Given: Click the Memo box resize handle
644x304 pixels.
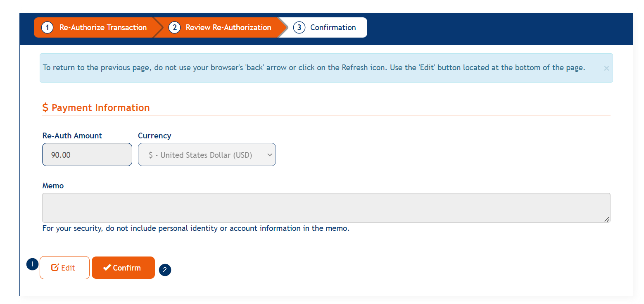Looking at the screenshot, I should coord(607,219).
